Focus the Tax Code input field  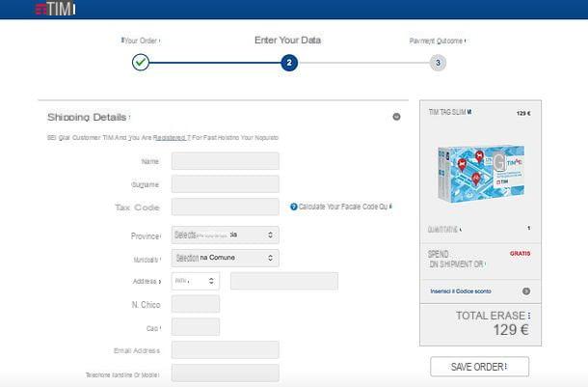tap(225, 207)
